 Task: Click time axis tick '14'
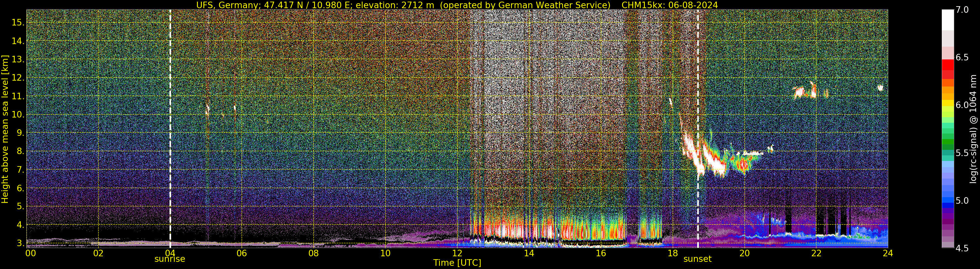[529, 253]
